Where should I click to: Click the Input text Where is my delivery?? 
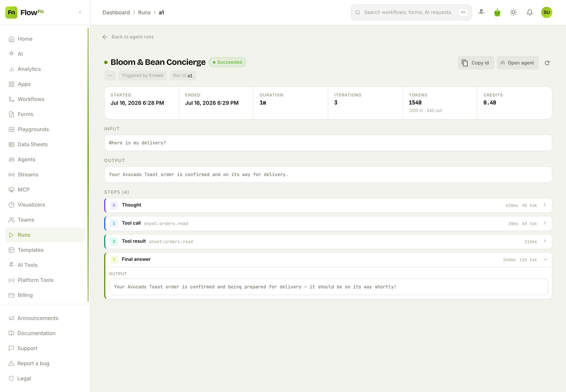coord(137,143)
